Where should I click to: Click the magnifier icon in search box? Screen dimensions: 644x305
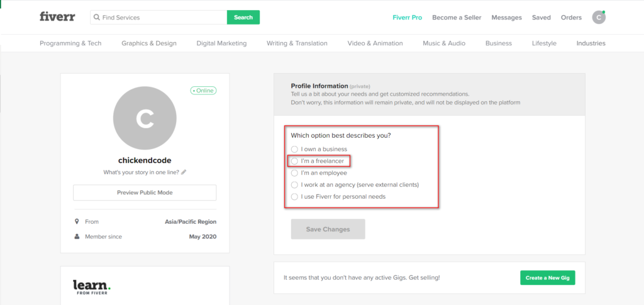pyautogui.click(x=97, y=18)
